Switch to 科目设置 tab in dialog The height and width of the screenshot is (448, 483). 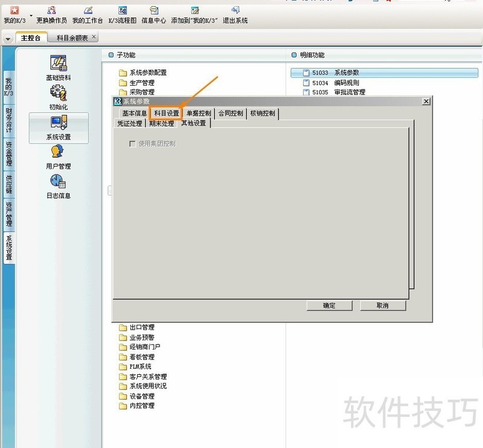tap(167, 114)
